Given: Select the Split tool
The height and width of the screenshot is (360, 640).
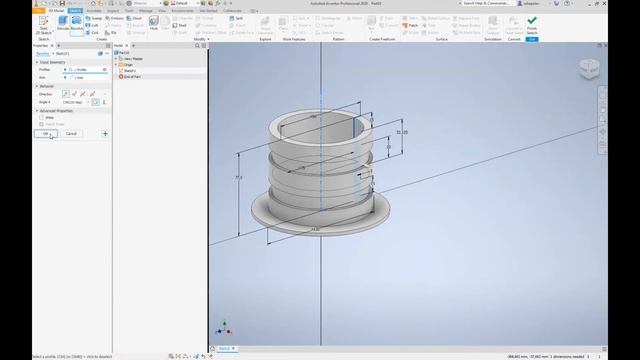Looking at the screenshot, I should [236, 18].
